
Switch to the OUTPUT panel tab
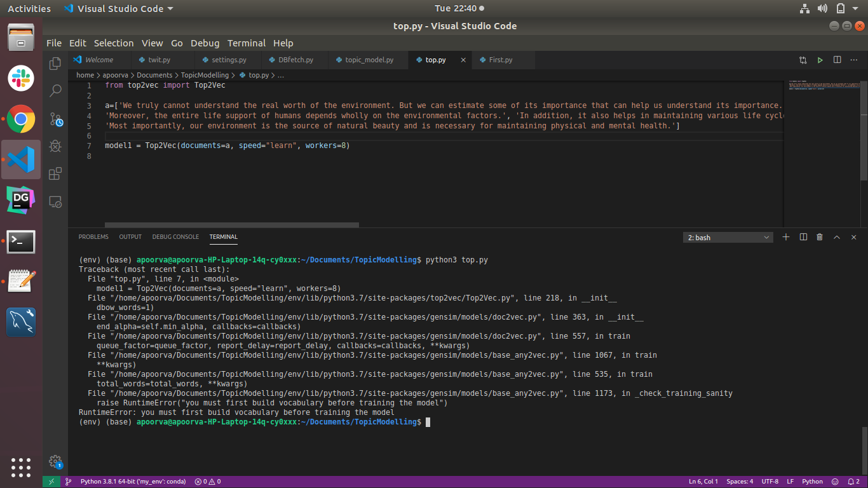(x=130, y=237)
